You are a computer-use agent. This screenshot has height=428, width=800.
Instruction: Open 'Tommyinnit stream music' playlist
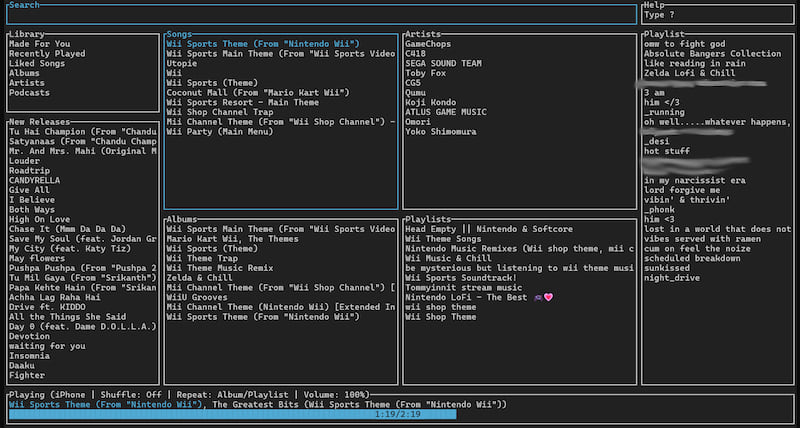464,287
